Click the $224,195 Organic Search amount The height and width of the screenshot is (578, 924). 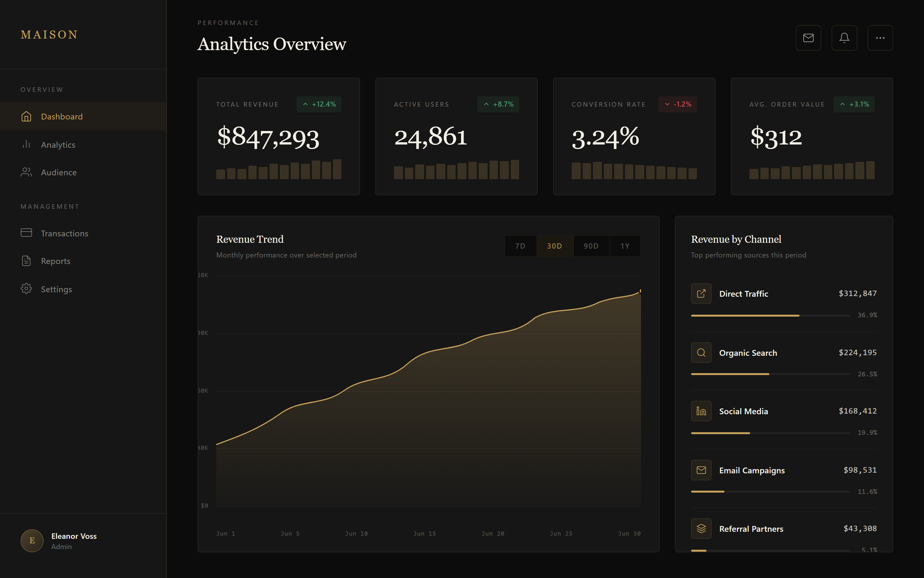pyautogui.click(x=858, y=352)
